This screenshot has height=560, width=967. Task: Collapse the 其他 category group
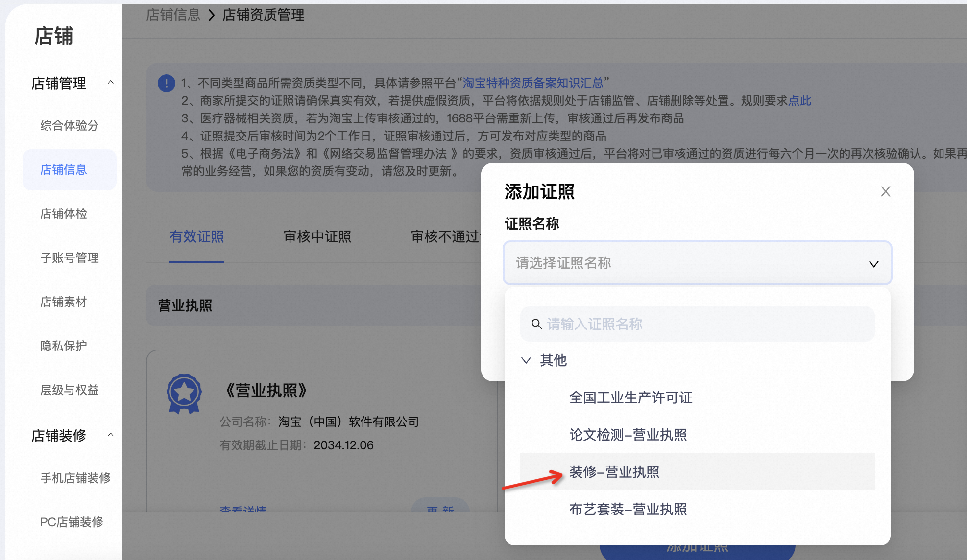coord(526,360)
